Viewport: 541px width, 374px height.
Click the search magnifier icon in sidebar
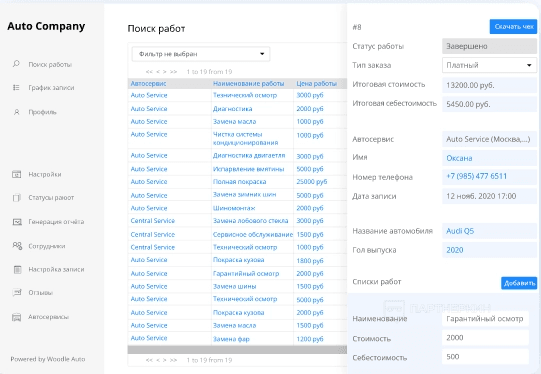tap(16, 64)
